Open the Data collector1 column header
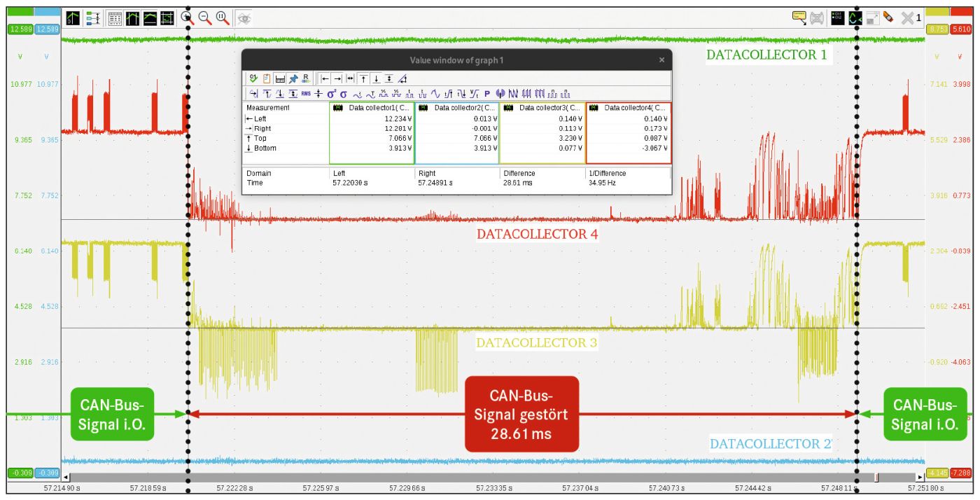This screenshot has height=500, width=980. (372, 108)
